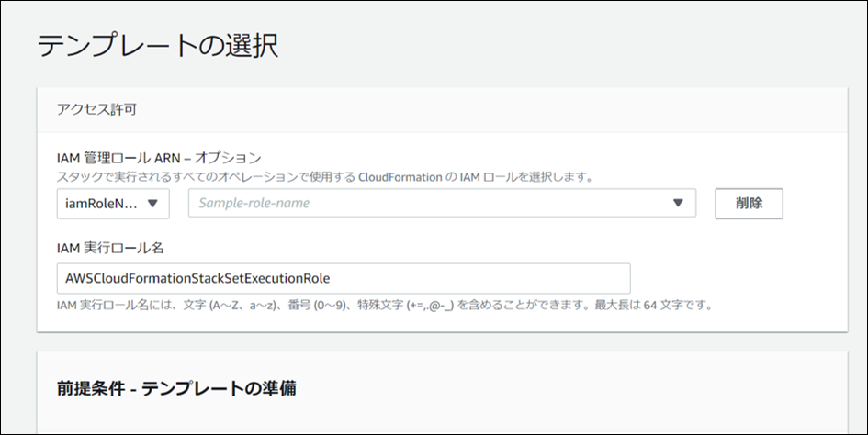Click the iamRoleN... text in the selector

tap(101, 204)
